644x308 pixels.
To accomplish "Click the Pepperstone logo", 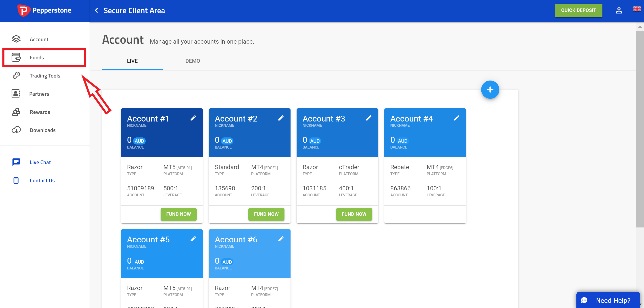I will 44,10.
